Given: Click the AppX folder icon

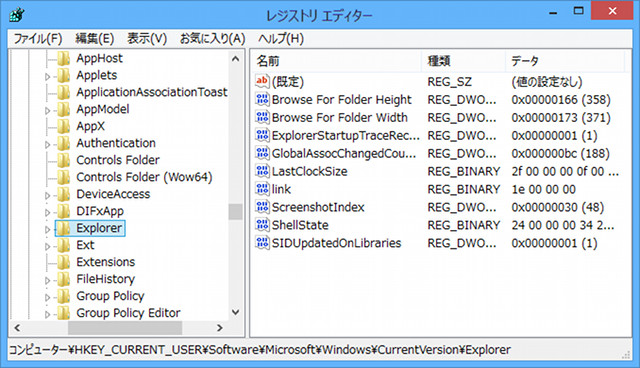Looking at the screenshot, I should (x=64, y=126).
